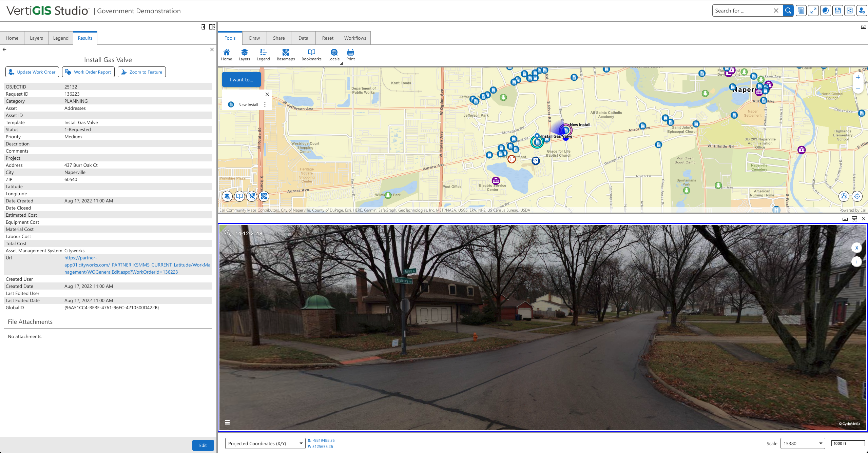The image size is (868, 453).
Task: Expand the Scale 15380 dropdown
Action: [x=802, y=444]
